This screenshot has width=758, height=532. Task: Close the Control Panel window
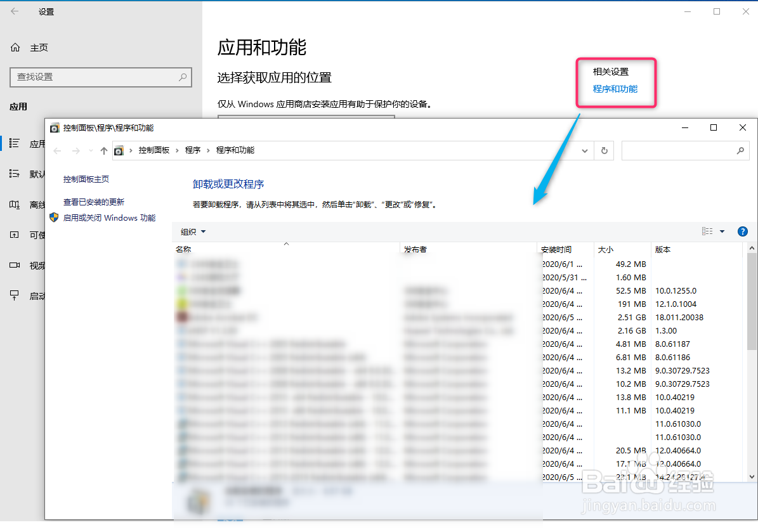tap(743, 127)
